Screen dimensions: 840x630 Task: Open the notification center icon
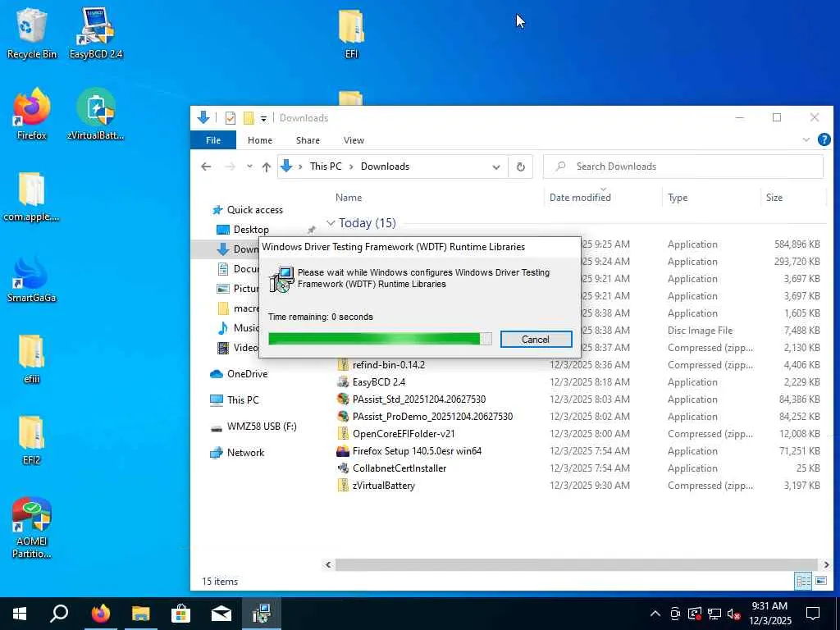point(813,614)
